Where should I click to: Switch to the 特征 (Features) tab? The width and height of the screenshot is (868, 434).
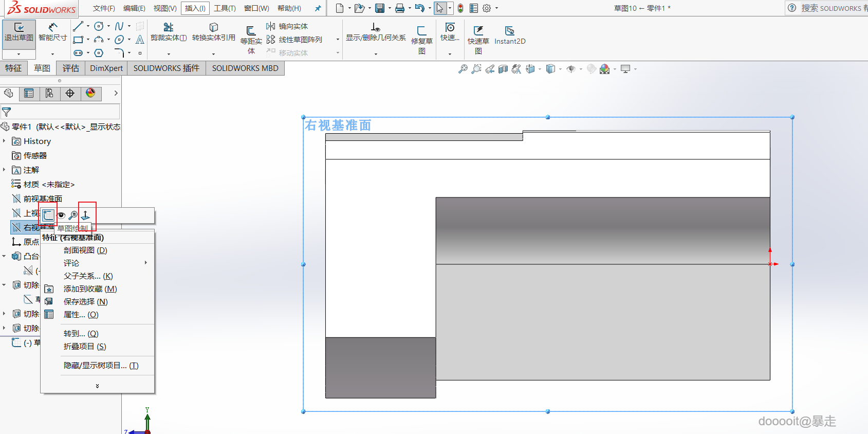coord(13,68)
